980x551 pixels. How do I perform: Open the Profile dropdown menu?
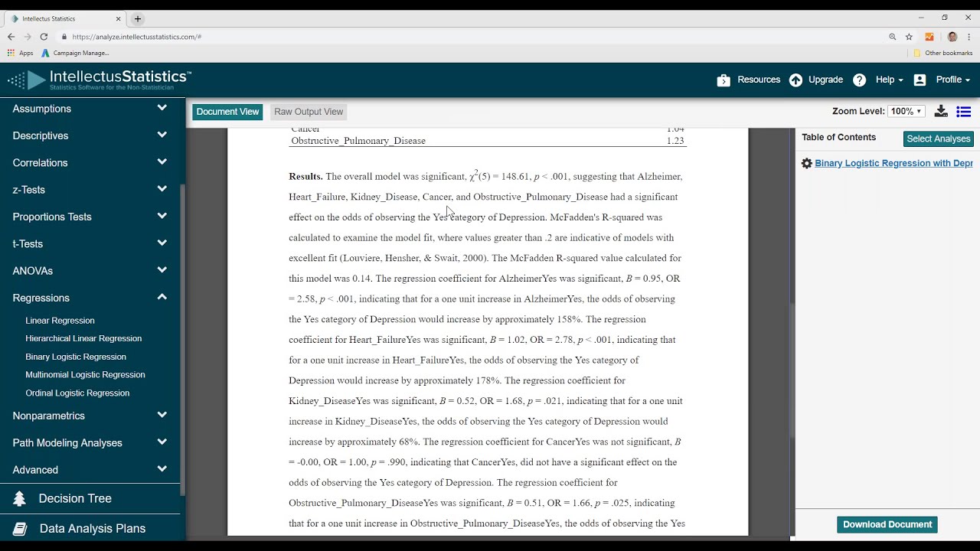tap(952, 80)
